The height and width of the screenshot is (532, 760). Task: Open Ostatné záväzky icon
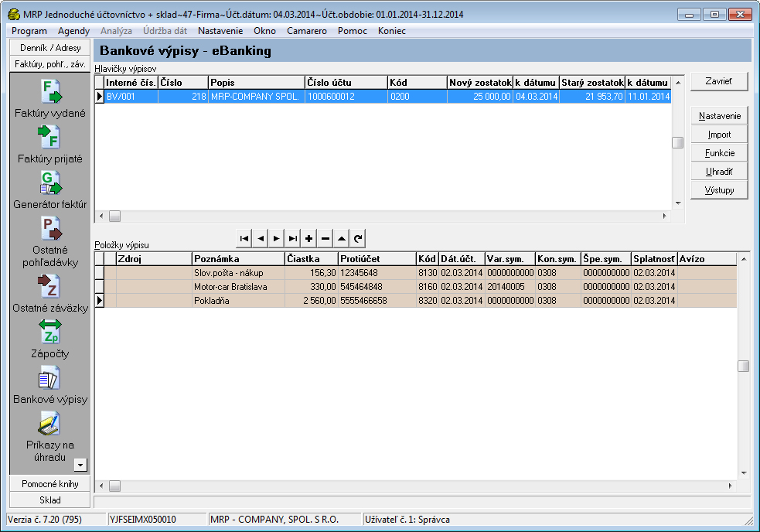pos(50,286)
